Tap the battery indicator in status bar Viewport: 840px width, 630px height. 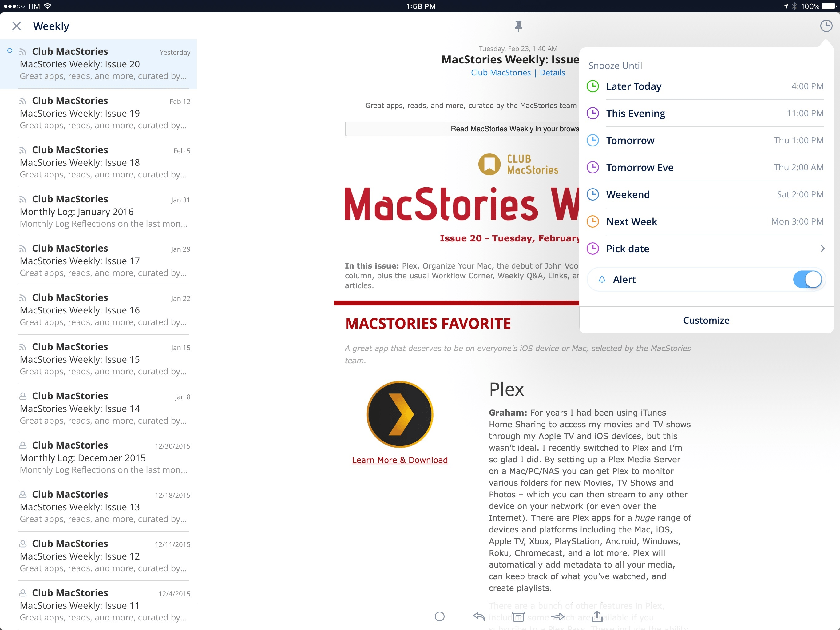coord(829,6)
